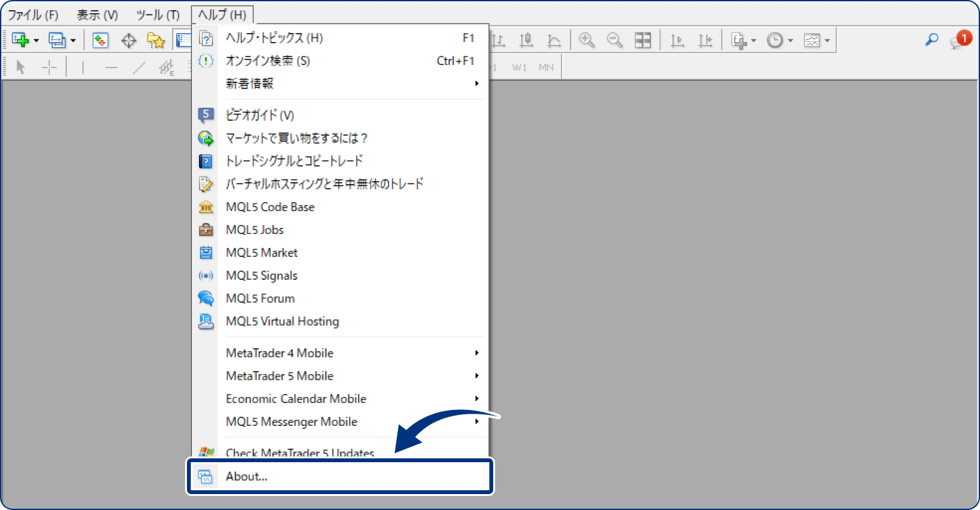
Task: Open MQL5 Jobs menu entry
Action: point(340,230)
